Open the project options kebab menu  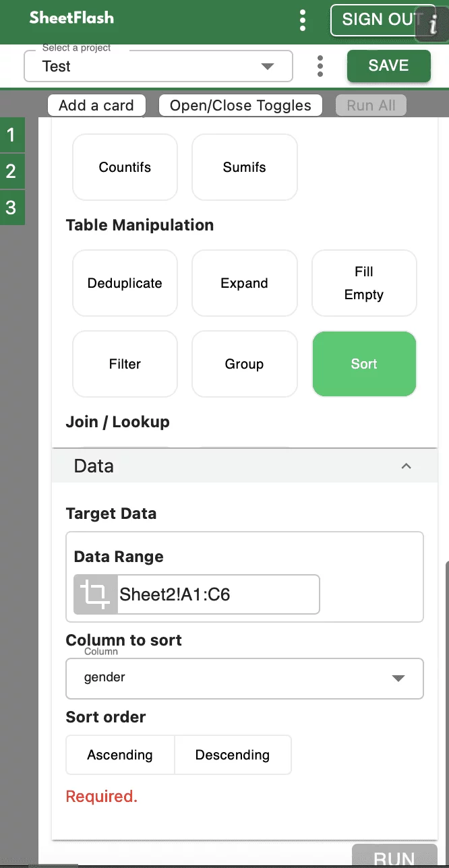[320, 66]
